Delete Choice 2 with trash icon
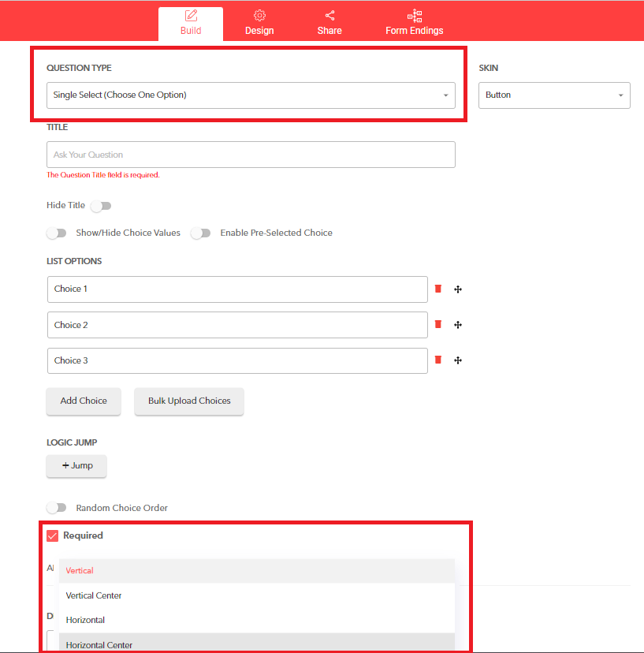 (438, 324)
